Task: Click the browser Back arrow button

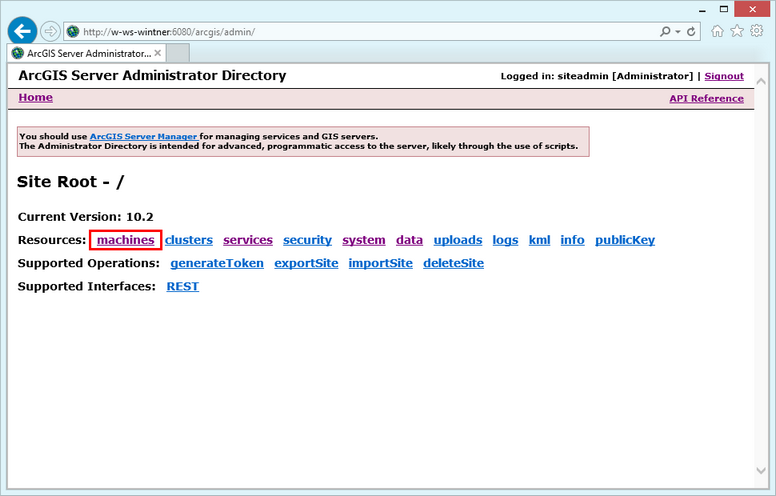Action: [x=22, y=31]
